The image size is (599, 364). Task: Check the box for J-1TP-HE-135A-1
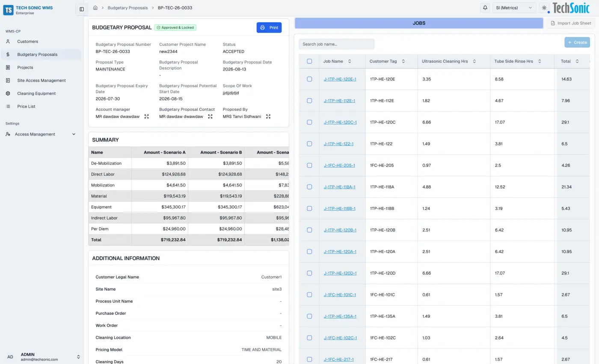pos(310,316)
